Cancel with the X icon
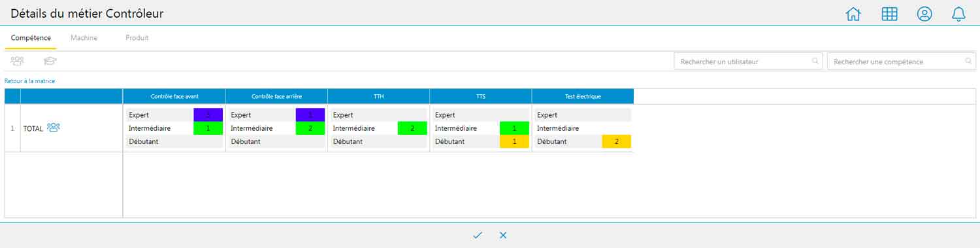This screenshot has height=248, width=980. [503, 235]
